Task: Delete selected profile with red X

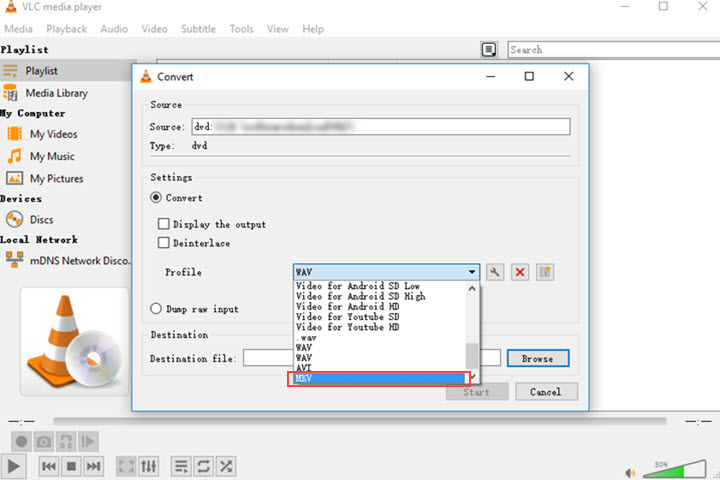Action: (x=520, y=272)
